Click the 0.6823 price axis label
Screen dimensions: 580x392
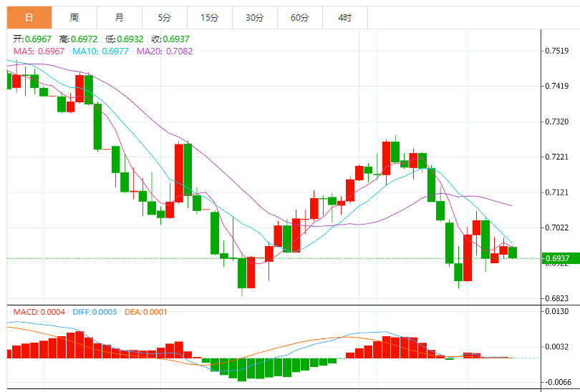pos(557,298)
